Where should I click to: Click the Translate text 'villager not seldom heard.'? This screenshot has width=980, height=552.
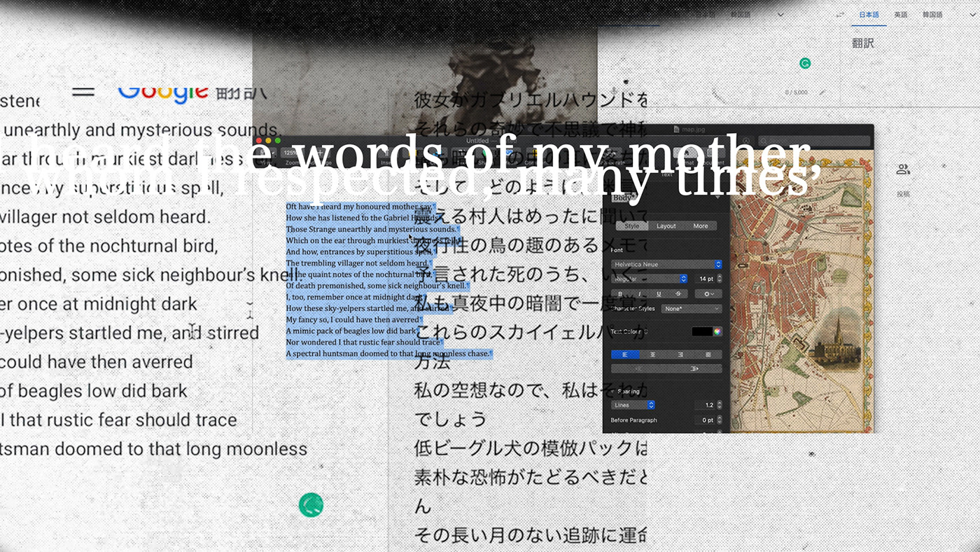[105, 217]
